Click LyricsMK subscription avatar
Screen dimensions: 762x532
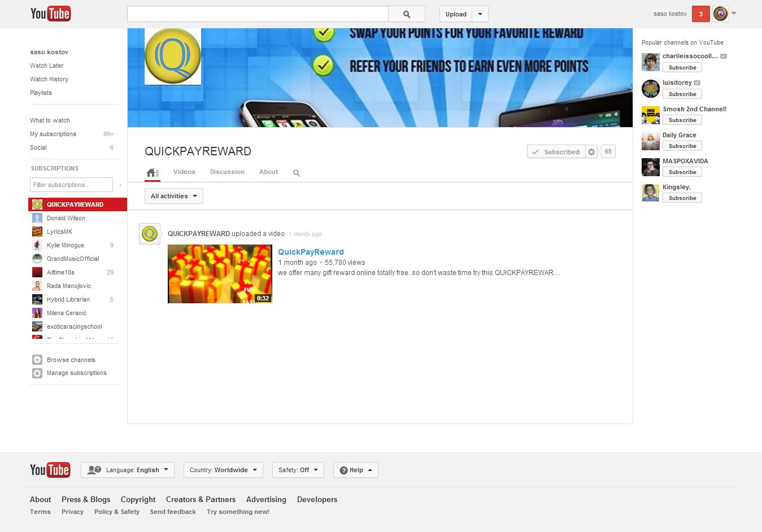[37, 232]
